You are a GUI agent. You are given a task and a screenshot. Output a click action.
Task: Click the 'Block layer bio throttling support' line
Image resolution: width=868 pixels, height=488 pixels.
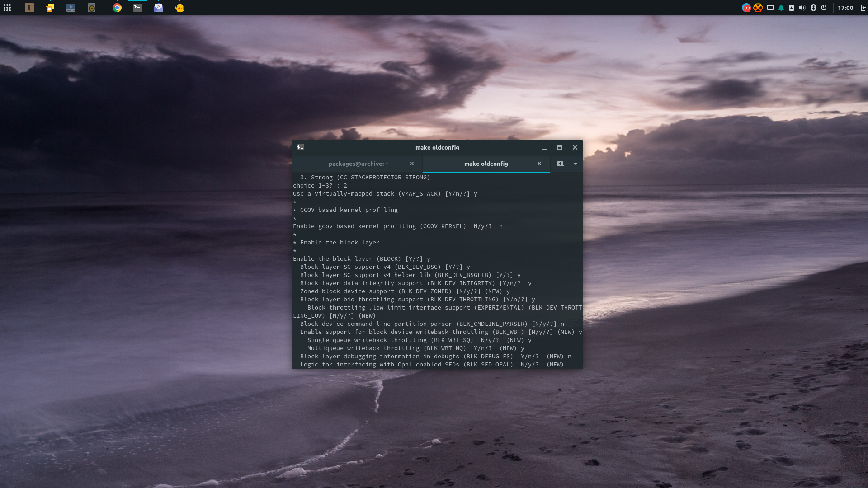(418, 299)
